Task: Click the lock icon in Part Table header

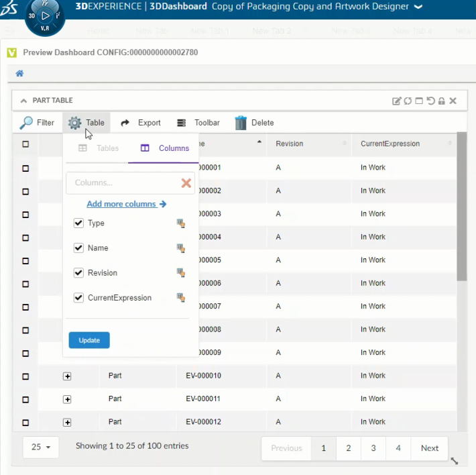Action: pyautogui.click(x=441, y=101)
